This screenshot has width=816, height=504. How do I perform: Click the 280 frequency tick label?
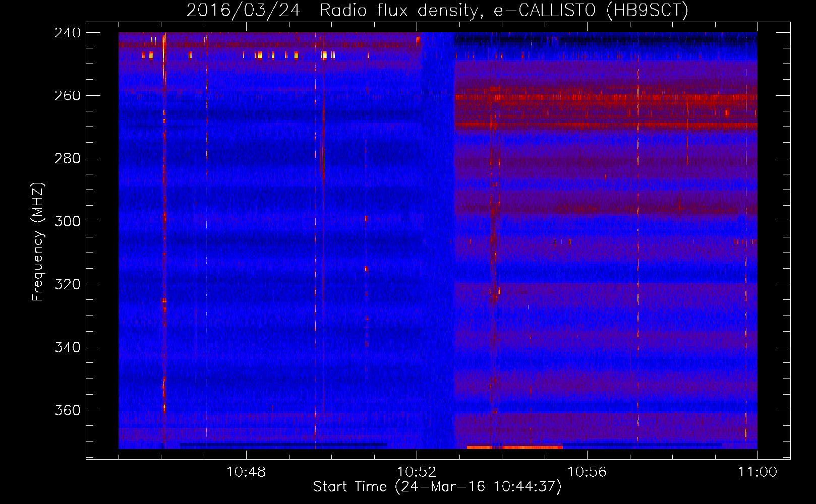click(68, 159)
